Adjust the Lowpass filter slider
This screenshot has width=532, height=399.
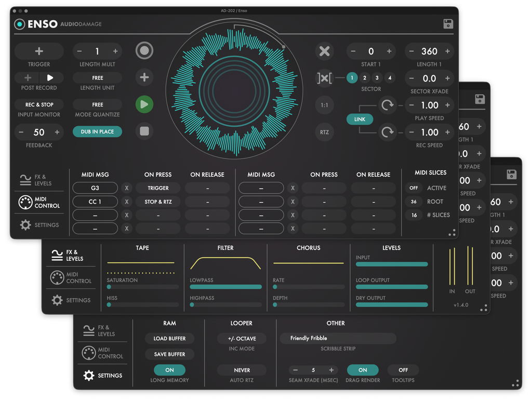[225, 287]
